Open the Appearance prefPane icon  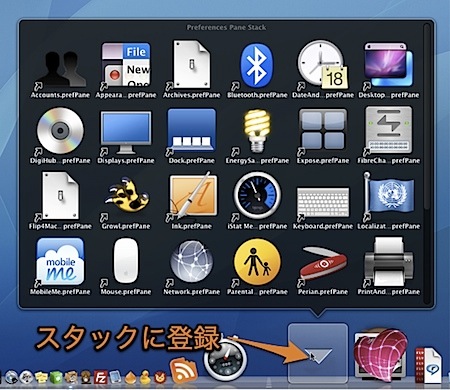point(126,65)
